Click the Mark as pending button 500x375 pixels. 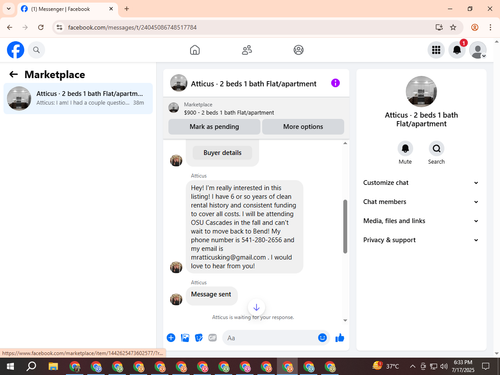pyautogui.click(x=214, y=127)
